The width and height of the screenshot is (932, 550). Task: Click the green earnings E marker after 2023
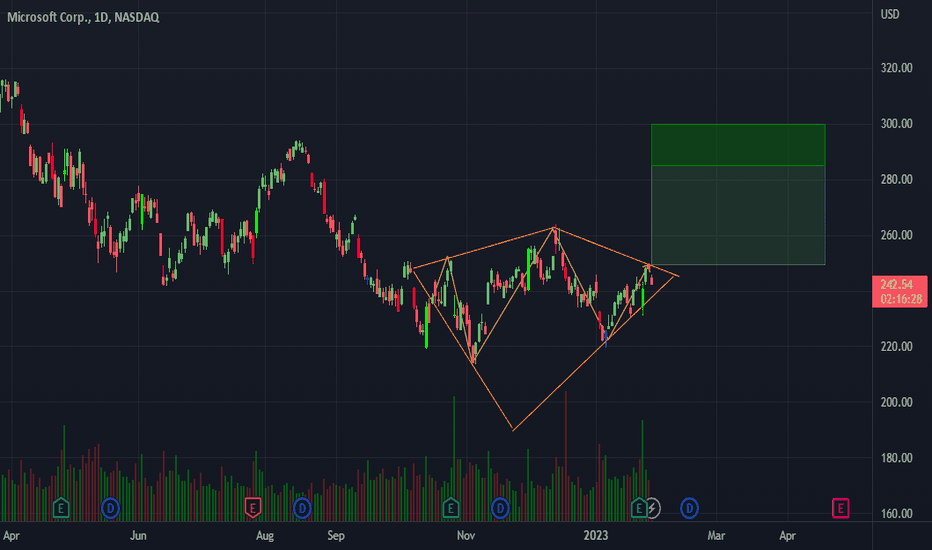click(639, 508)
